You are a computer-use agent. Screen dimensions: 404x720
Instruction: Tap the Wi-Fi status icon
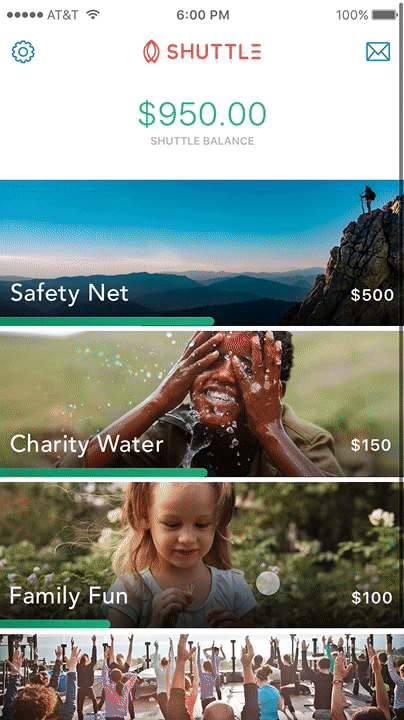pyautogui.click(x=93, y=15)
